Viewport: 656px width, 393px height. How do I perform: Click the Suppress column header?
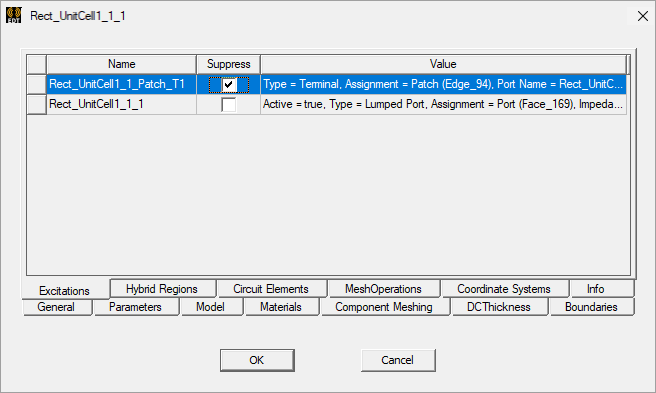click(228, 64)
